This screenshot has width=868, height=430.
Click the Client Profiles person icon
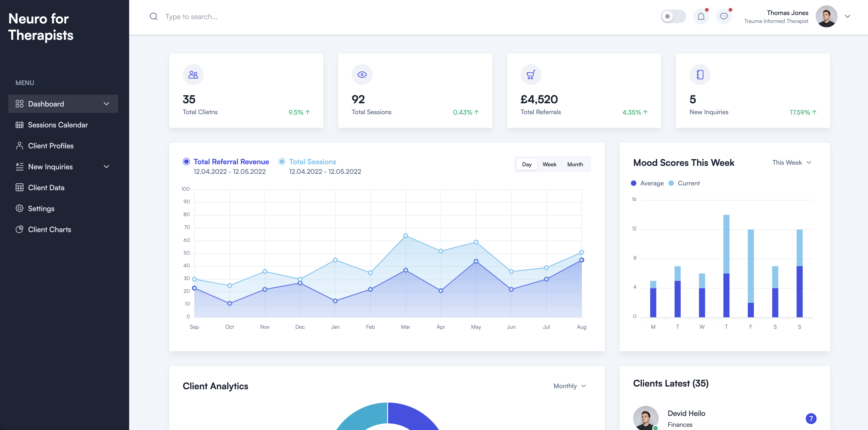20,146
